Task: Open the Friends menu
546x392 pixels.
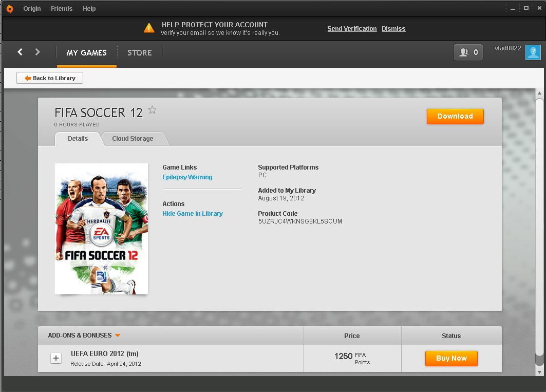Action: pyautogui.click(x=62, y=9)
